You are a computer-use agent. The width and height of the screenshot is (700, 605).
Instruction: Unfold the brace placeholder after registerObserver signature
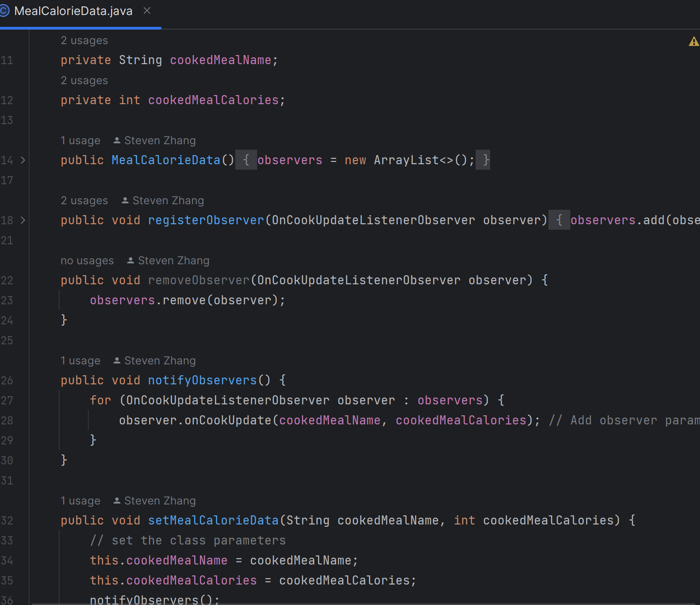tap(559, 220)
